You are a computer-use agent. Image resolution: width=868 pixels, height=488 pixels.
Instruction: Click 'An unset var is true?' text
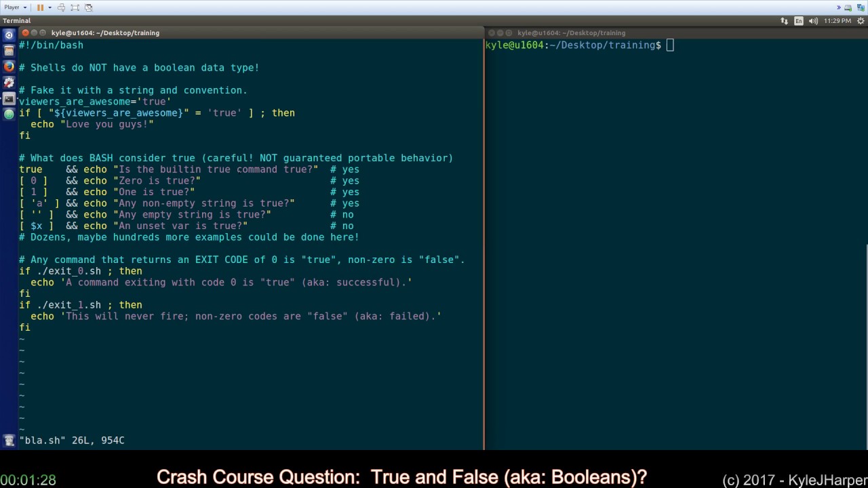point(180,226)
